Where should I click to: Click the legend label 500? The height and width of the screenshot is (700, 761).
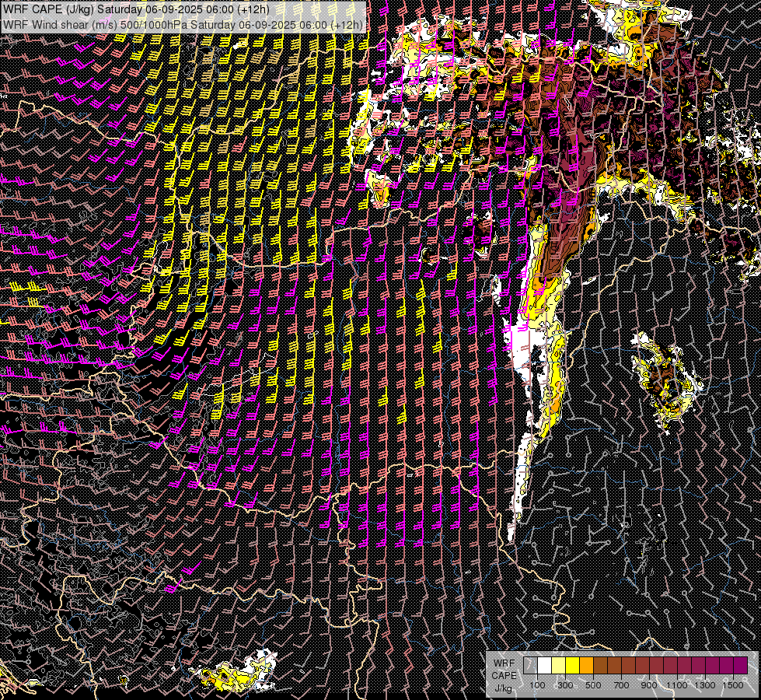point(593,685)
